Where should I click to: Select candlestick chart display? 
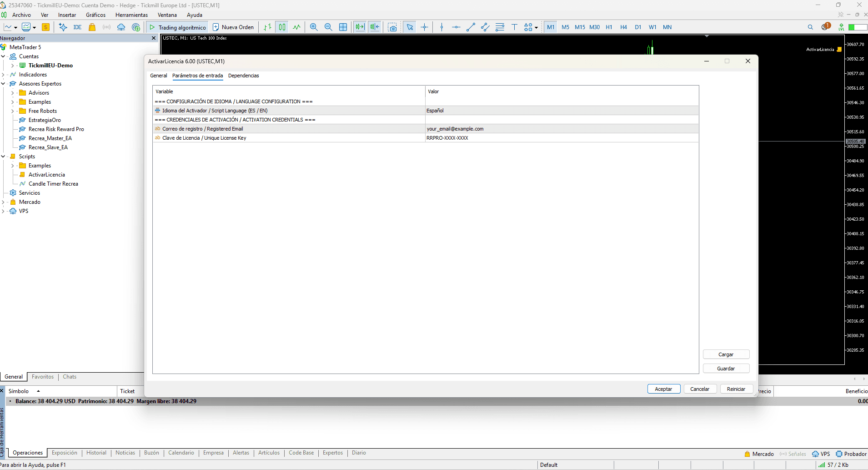point(282,27)
